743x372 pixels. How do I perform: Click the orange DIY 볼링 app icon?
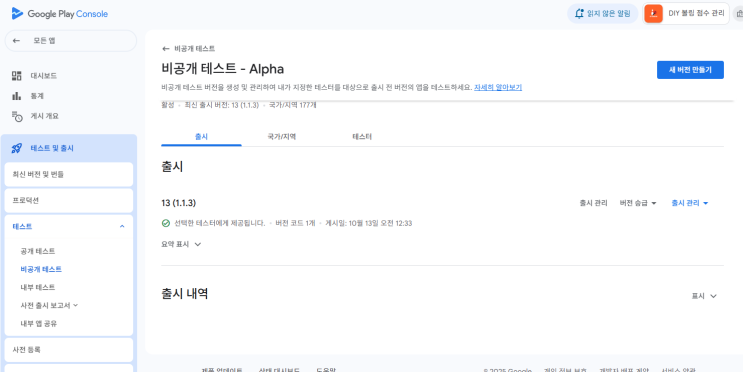coord(653,14)
